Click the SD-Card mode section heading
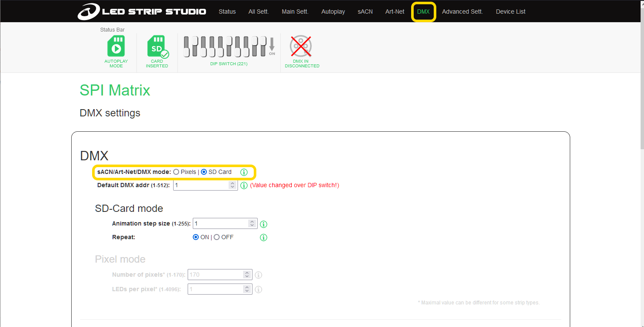The width and height of the screenshot is (644, 327). (x=129, y=208)
